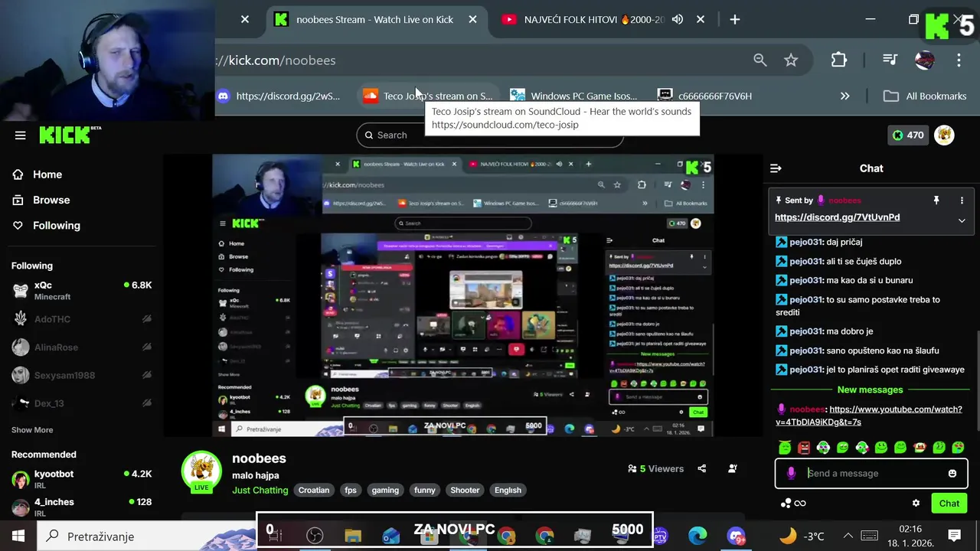Show hidden bookmarks with double chevron
980x551 pixels.
[844, 96]
